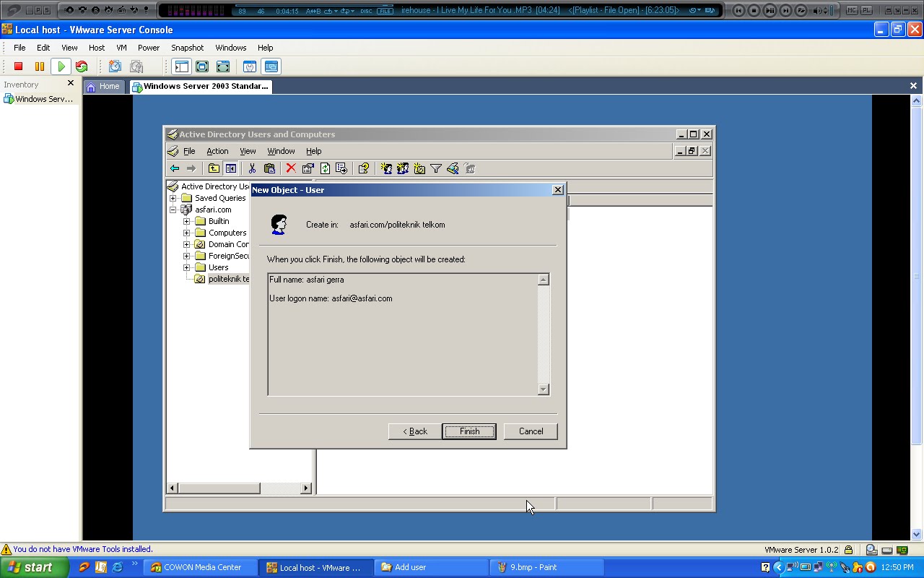Expand the Domain Controllers node
Image resolution: width=924 pixels, height=578 pixels.
coord(187,244)
